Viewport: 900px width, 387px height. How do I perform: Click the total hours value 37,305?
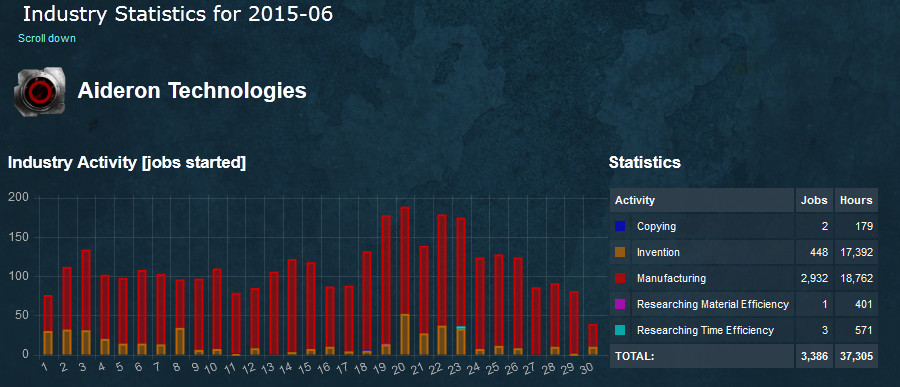point(856,357)
